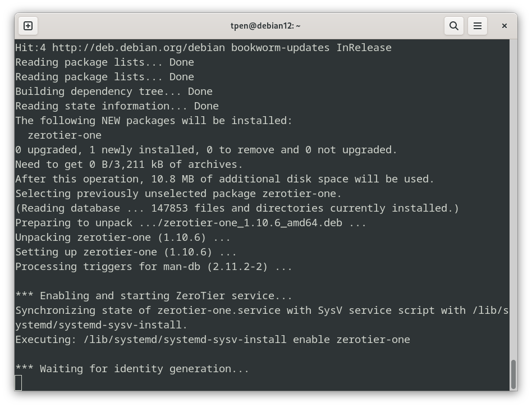Click the scrollbar track above the thumb
This screenshot has width=532, height=407.
tap(513, 196)
